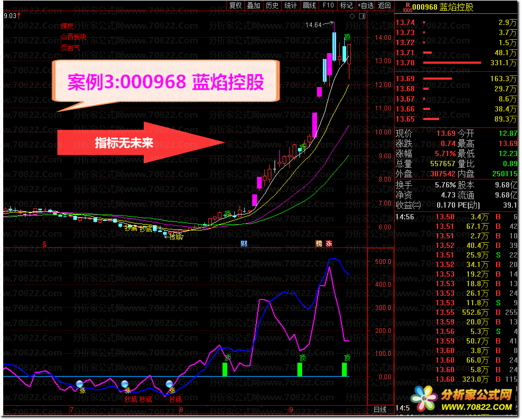This screenshot has width=522, height=420.
Task: Click the rightmost green 顶 bar in indicator
Action: 344,370
